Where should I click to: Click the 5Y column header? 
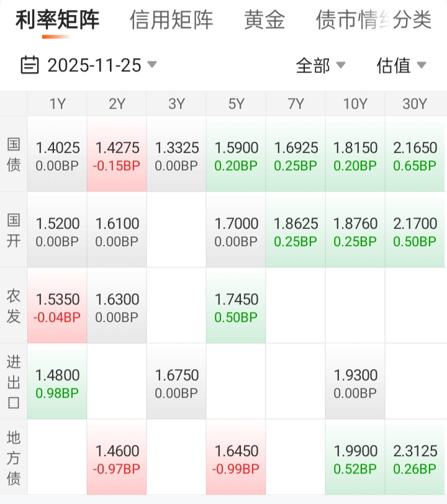click(x=236, y=104)
